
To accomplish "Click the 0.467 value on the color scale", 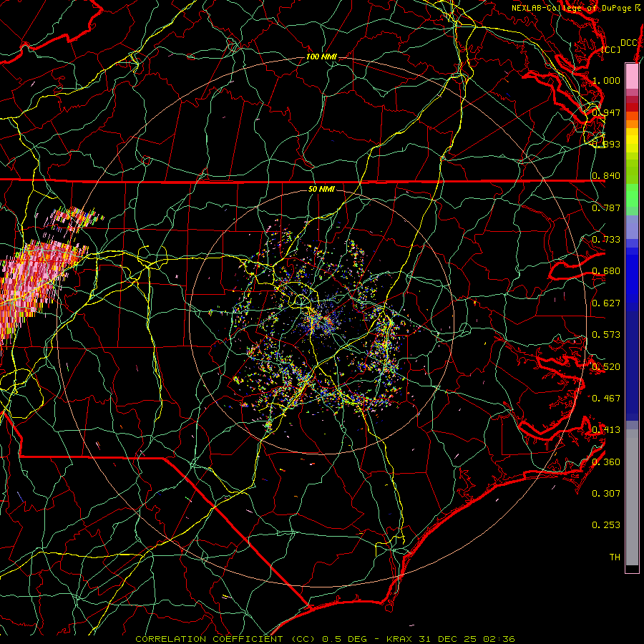I will point(606,399).
